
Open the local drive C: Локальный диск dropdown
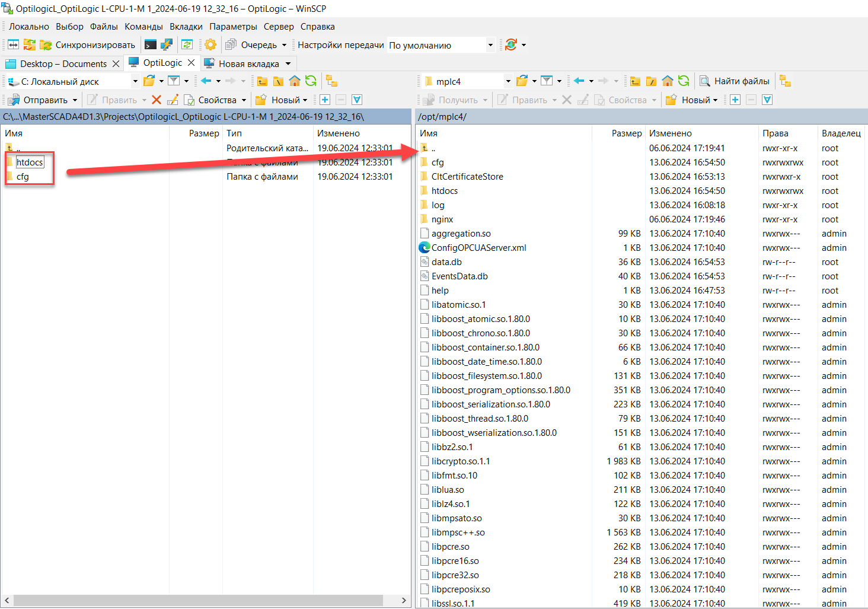tap(73, 81)
